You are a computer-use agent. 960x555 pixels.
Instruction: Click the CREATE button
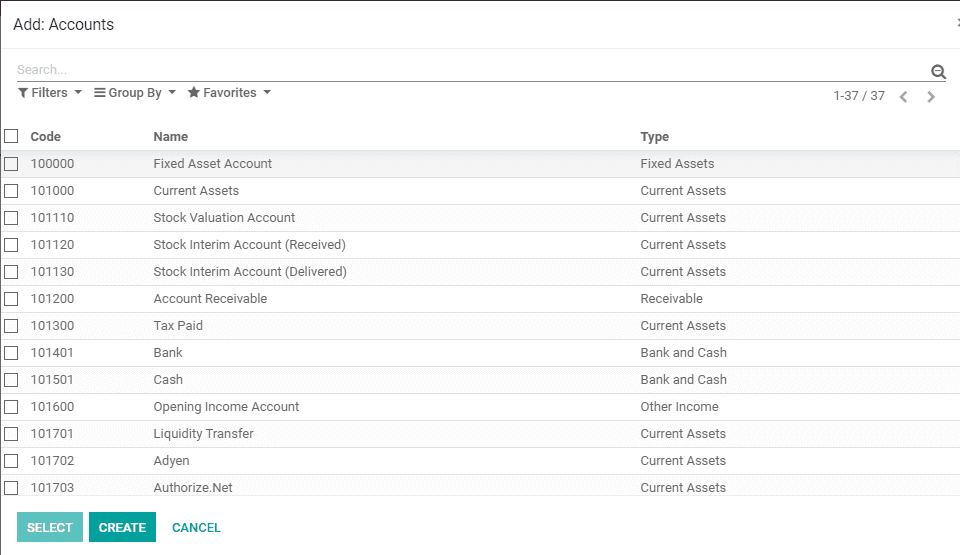point(122,527)
